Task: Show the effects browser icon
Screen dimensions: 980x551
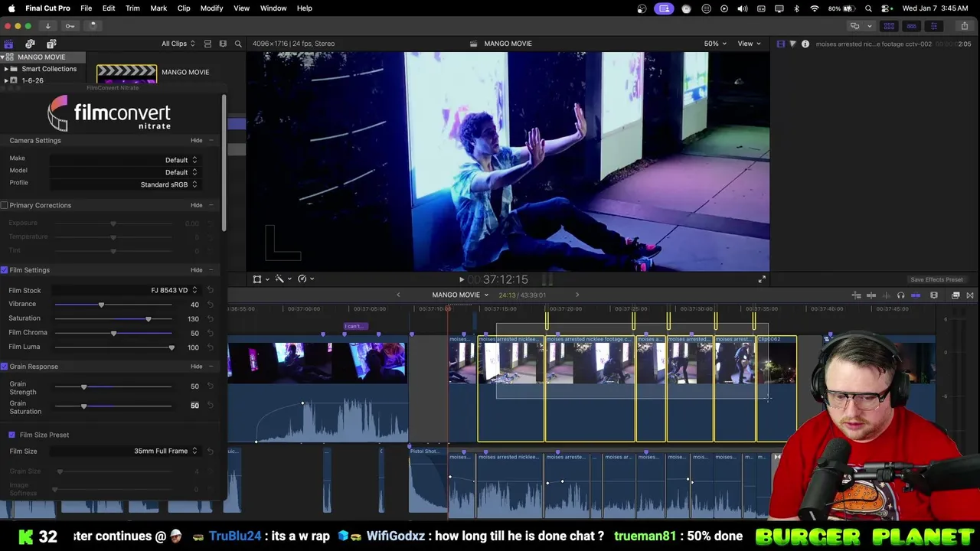Action: tap(955, 295)
